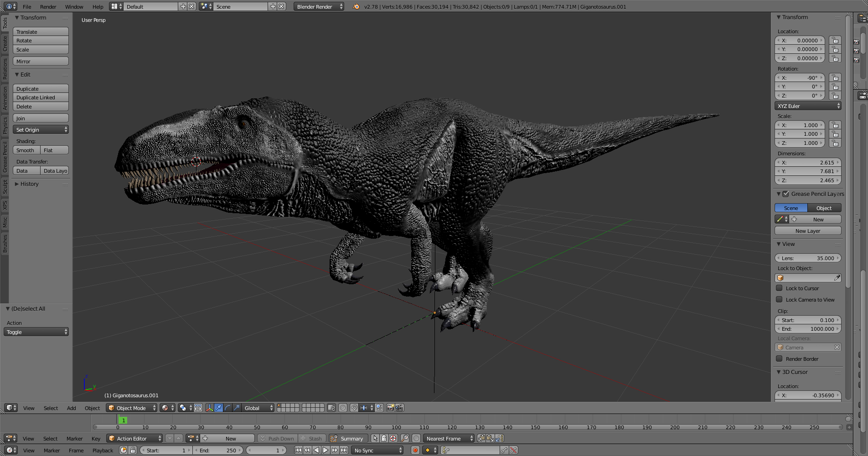
Task: Enable Render Border checkbox
Action: 780,359
